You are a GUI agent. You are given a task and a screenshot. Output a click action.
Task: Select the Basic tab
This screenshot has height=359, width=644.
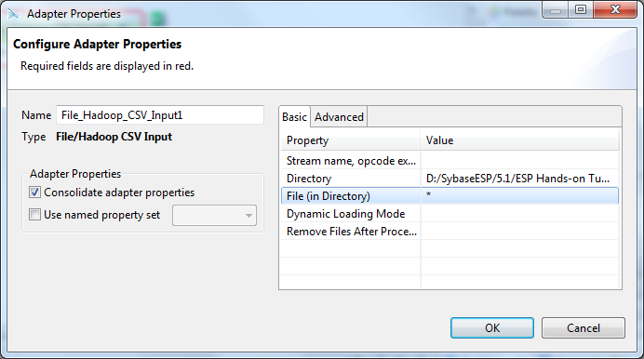[294, 117]
